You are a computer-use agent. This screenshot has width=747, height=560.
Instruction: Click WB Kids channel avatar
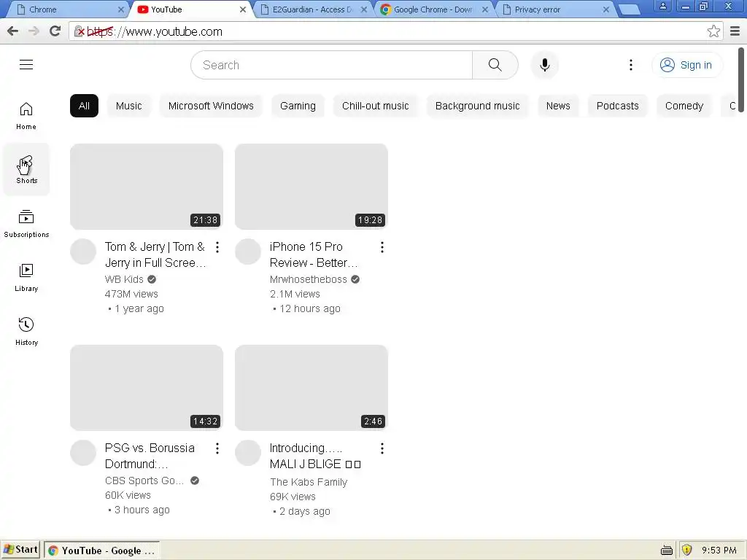pyautogui.click(x=83, y=252)
